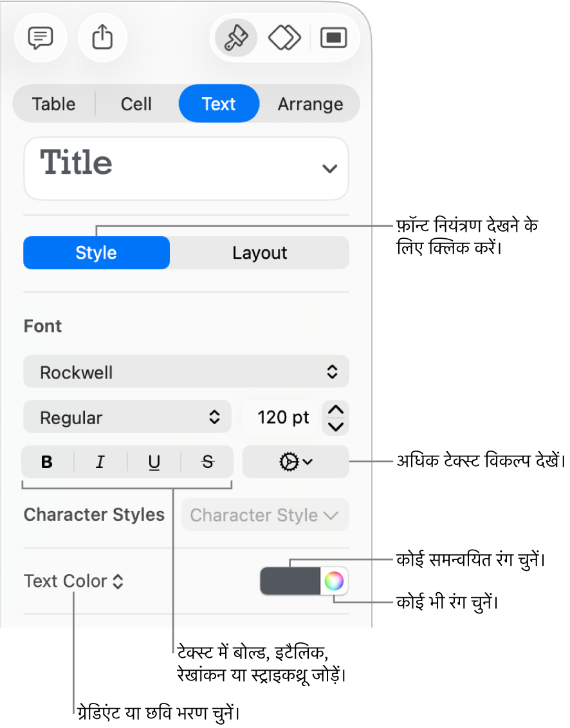The height and width of the screenshot is (728, 570).
Task: Click the Style button
Action: pyautogui.click(x=97, y=253)
